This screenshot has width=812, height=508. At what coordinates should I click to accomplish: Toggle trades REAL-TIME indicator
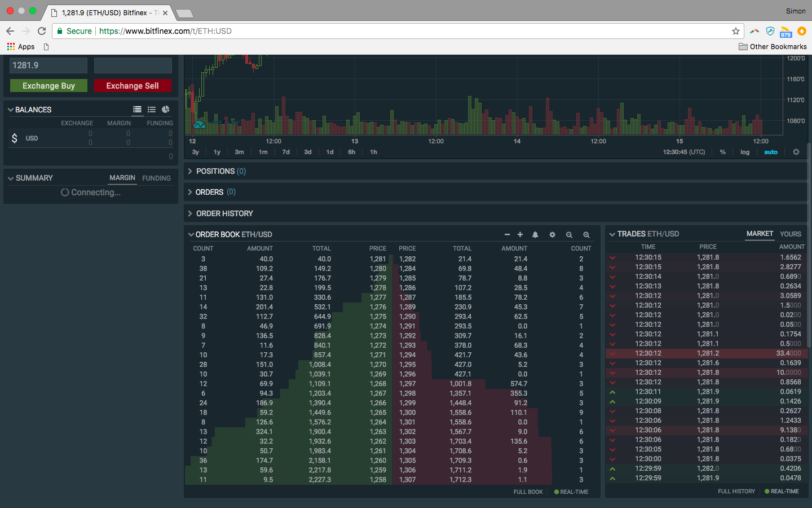click(782, 492)
